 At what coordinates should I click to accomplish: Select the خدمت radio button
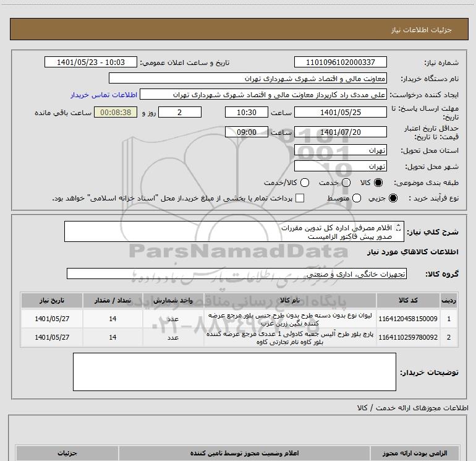coord(346,183)
